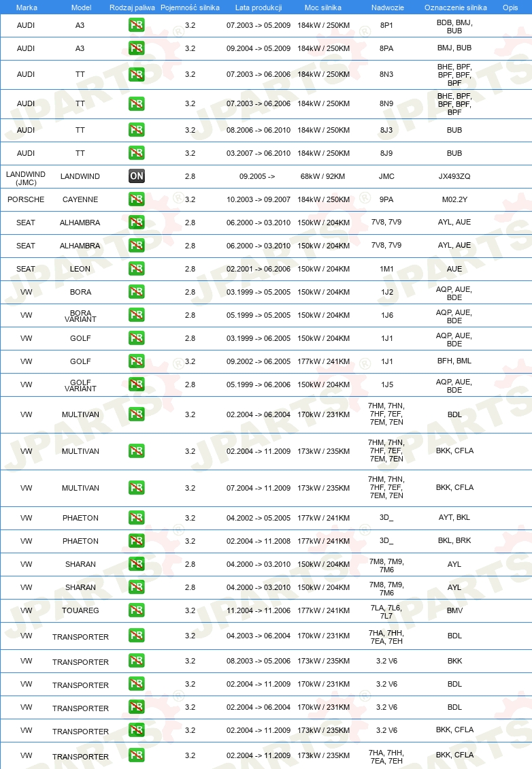Click engine codes BKL, BRK
Viewport: 532px width, 769px height.
pyautogui.click(x=454, y=540)
